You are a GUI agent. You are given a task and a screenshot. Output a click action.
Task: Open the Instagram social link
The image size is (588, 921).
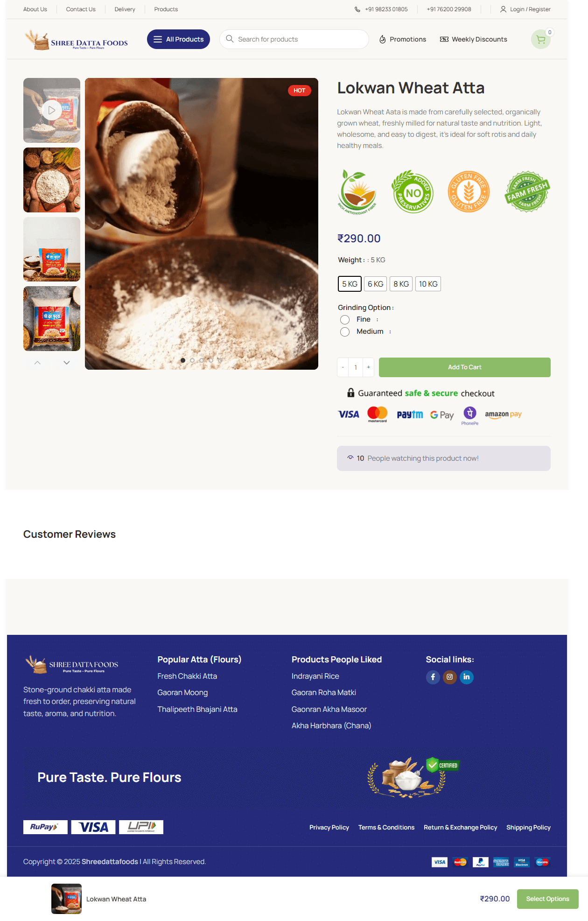click(x=450, y=677)
